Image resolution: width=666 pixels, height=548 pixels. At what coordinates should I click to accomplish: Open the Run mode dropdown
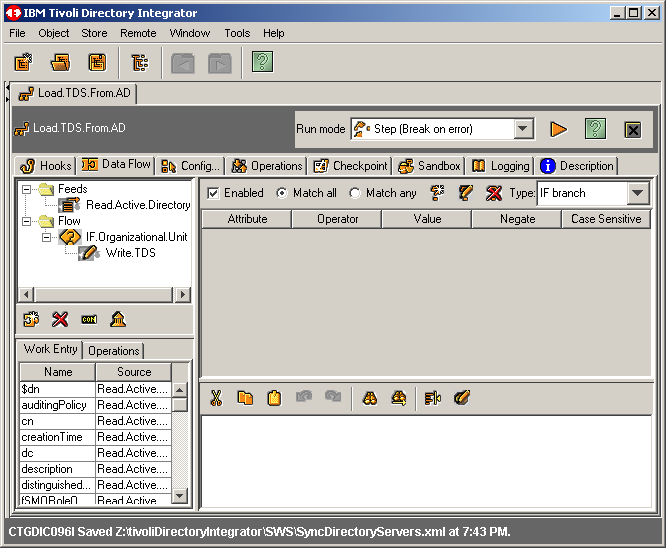524,129
